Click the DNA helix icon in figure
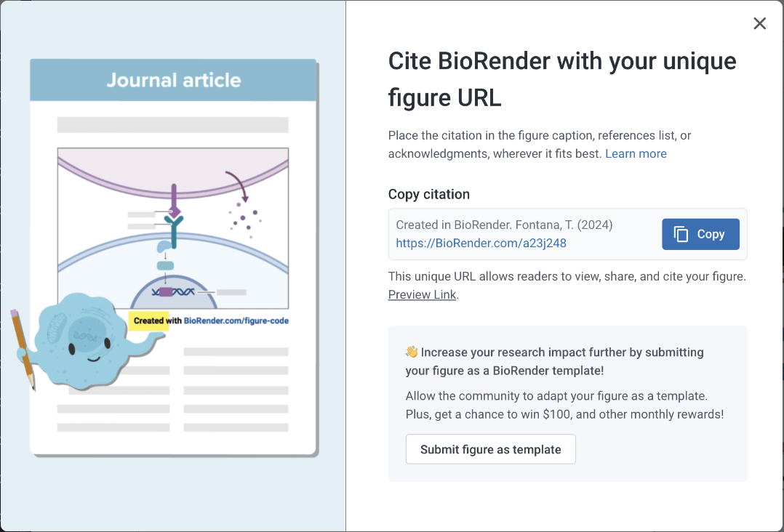The image size is (784, 532). [173, 291]
